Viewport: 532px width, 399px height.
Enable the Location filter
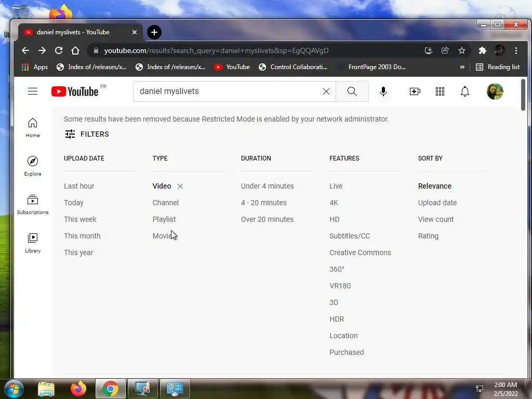point(343,336)
